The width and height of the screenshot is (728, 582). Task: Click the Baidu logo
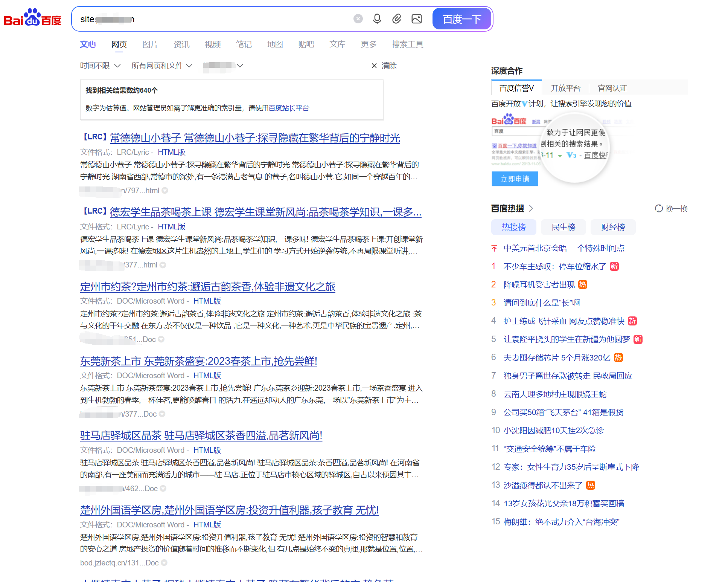tap(32, 18)
